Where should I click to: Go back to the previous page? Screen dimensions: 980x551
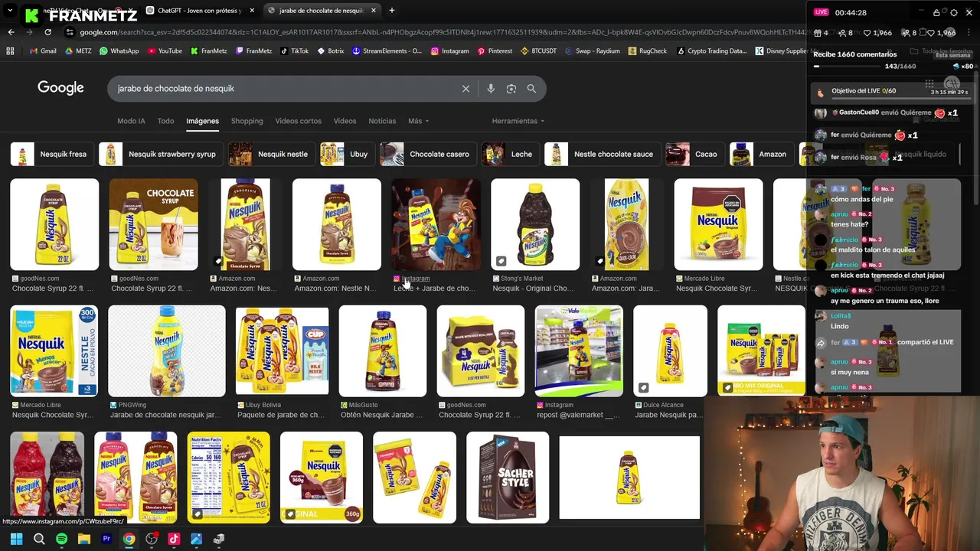click(x=11, y=32)
